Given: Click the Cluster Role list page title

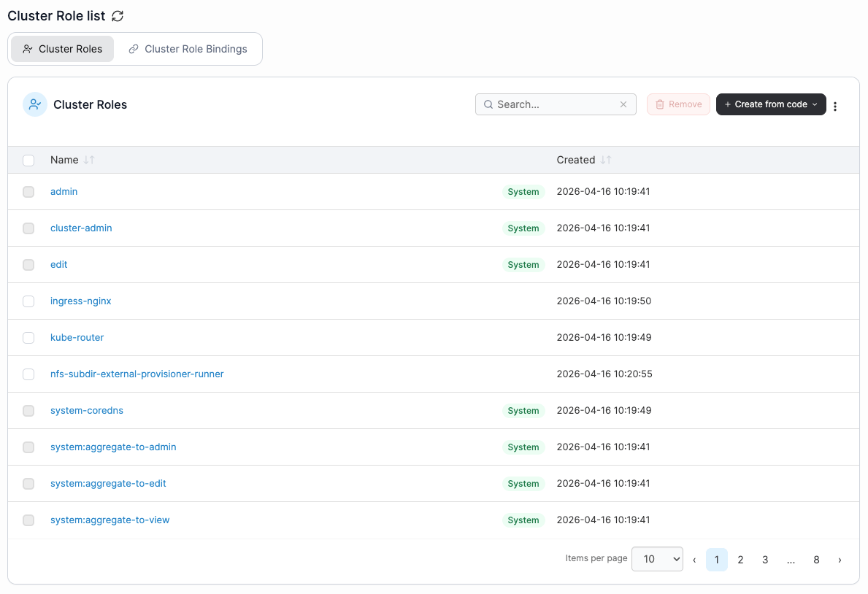Looking at the screenshot, I should 56,16.
